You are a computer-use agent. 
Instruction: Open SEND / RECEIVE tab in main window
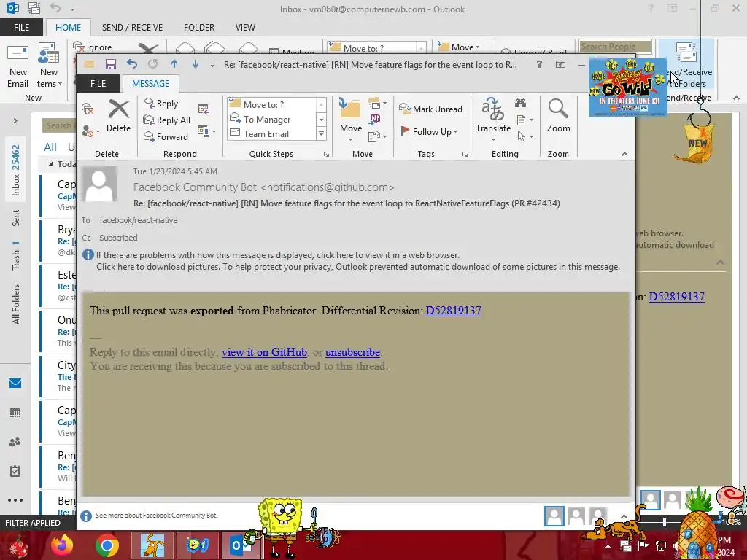(132, 27)
